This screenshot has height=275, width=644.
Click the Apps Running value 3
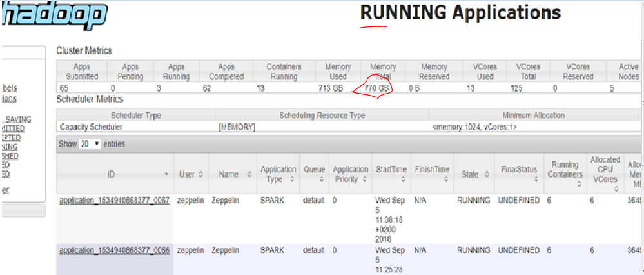tap(159, 88)
